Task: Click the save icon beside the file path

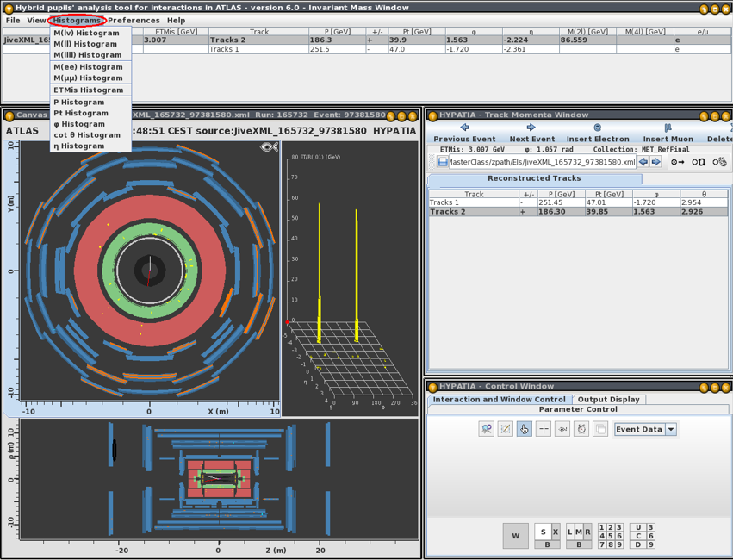Action: (x=443, y=162)
